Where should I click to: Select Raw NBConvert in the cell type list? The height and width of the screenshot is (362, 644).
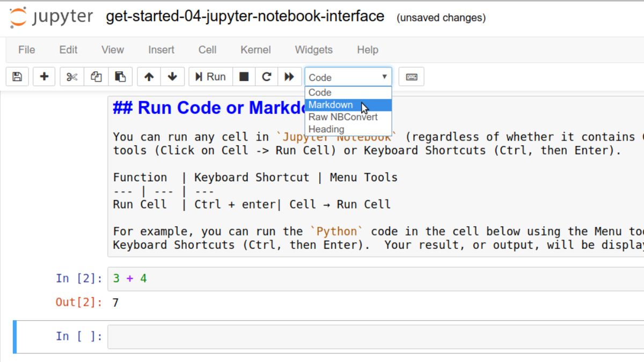[x=343, y=117]
